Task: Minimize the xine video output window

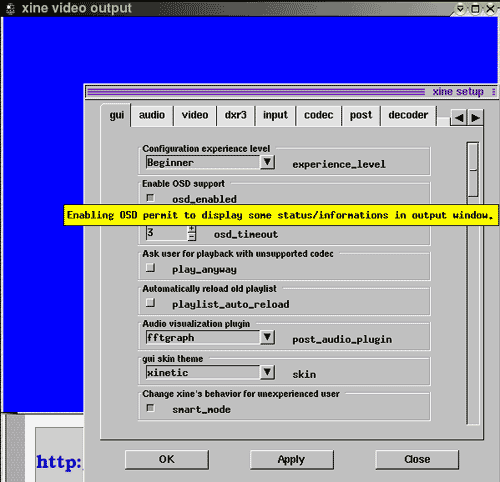Action: tap(460, 9)
